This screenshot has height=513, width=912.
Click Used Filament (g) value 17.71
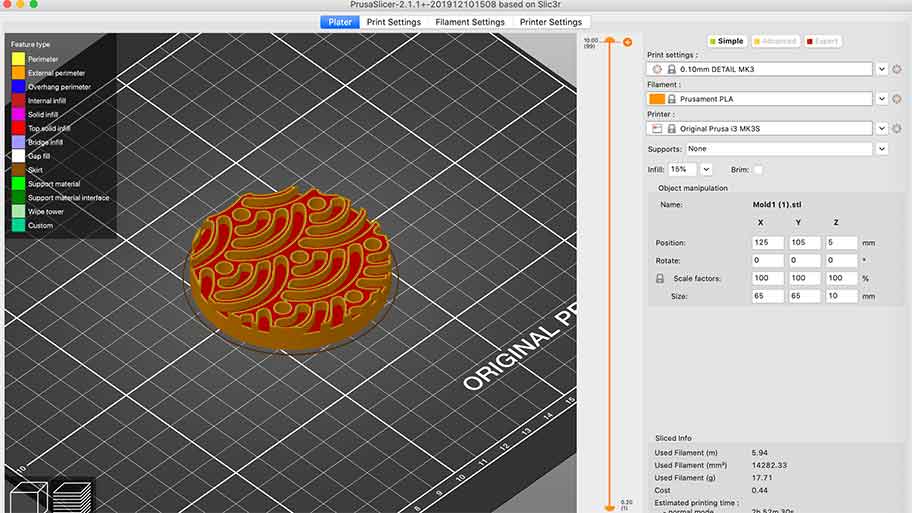coord(761,478)
